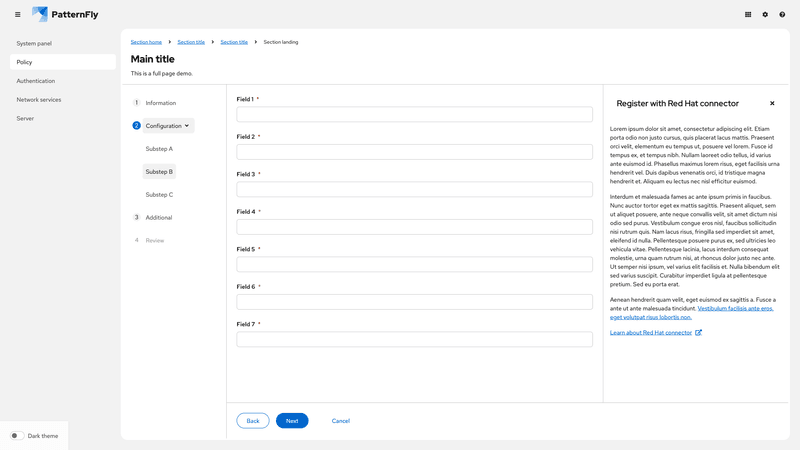The height and width of the screenshot is (450, 800).
Task: Select the Policy navigation item
Action: point(62,62)
